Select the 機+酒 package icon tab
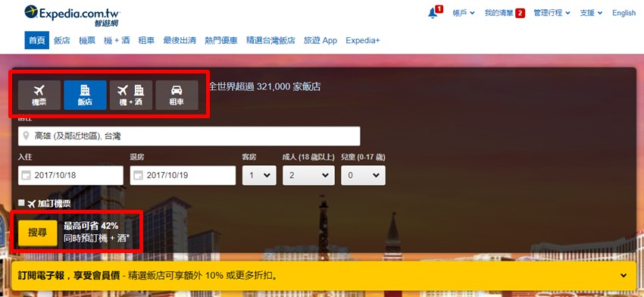 [130, 95]
